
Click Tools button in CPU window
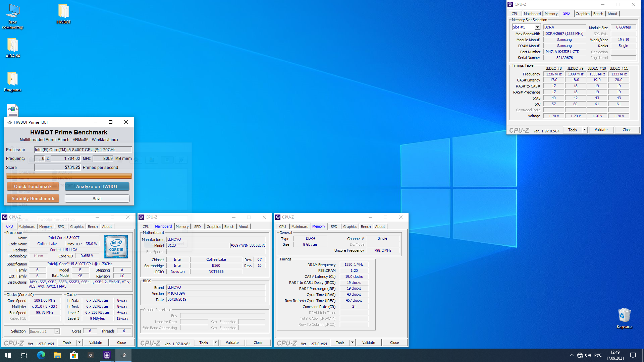coord(67,343)
